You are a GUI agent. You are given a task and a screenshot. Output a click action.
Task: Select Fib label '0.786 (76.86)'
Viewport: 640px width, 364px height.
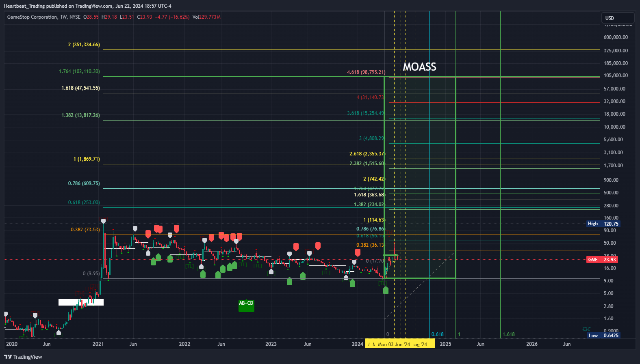370,229
